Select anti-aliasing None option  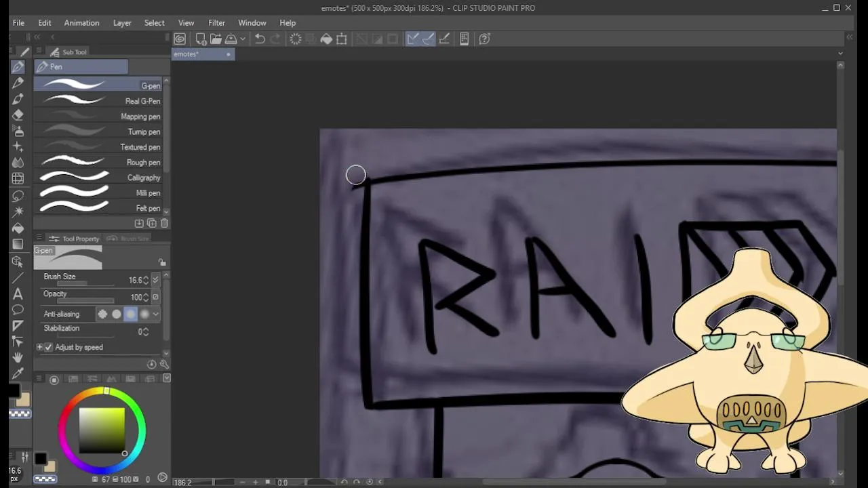click(x=102, y=314)
